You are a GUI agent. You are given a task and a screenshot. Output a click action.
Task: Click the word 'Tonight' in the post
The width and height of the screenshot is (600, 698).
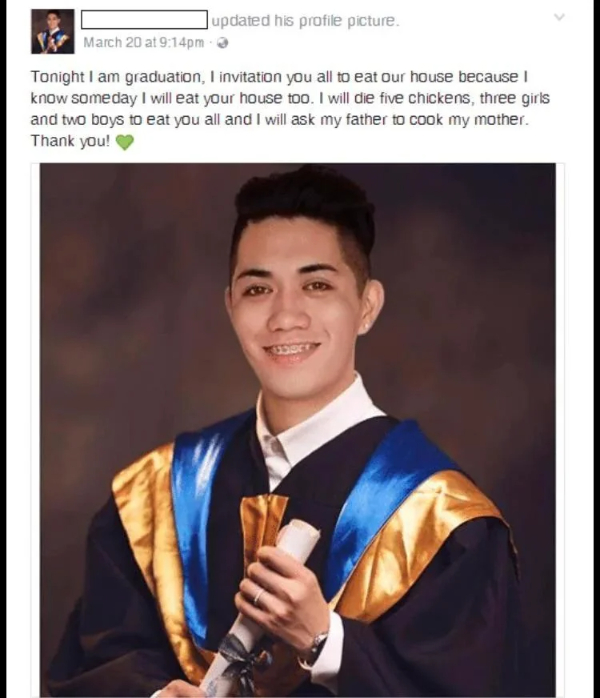click(x=57, y=77)
